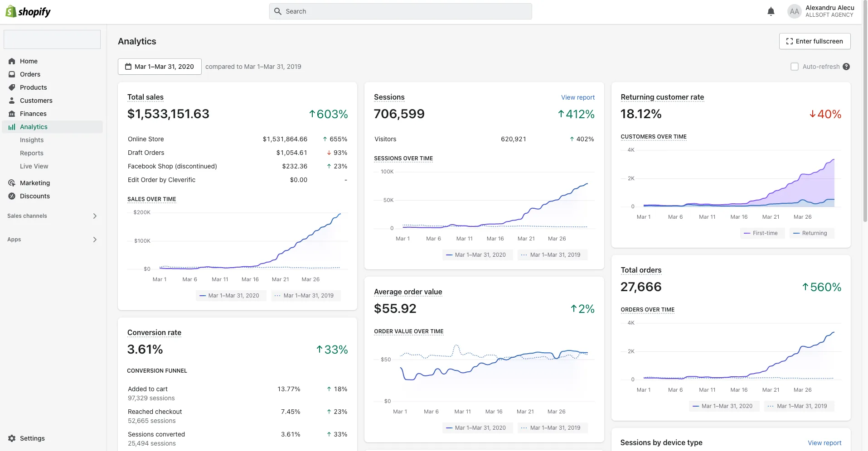Open Live View under Analytics
Viewport: 868px width, 451px height.
pyautogui.click(x=34, y=166)
